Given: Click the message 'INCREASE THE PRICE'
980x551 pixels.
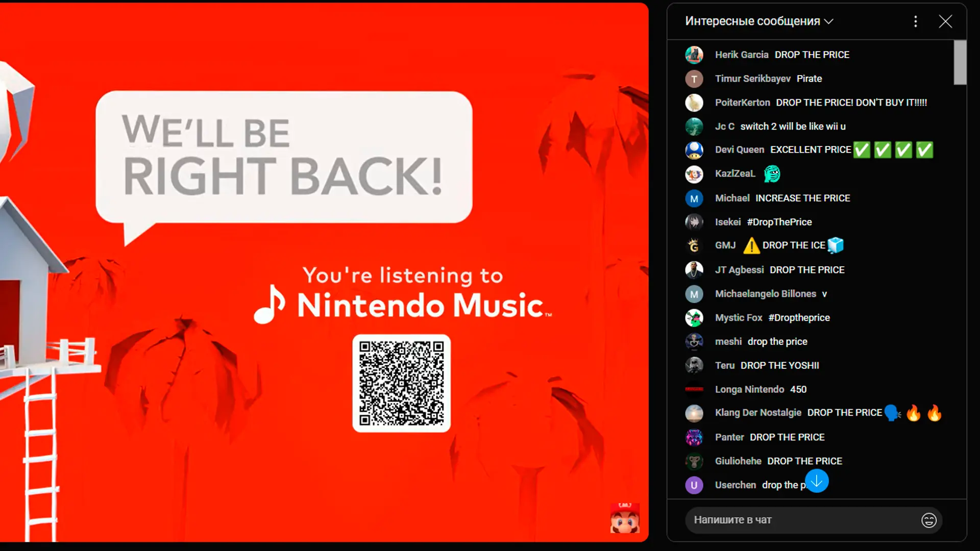Looking at the screenshot, I should tap(803, 198).
